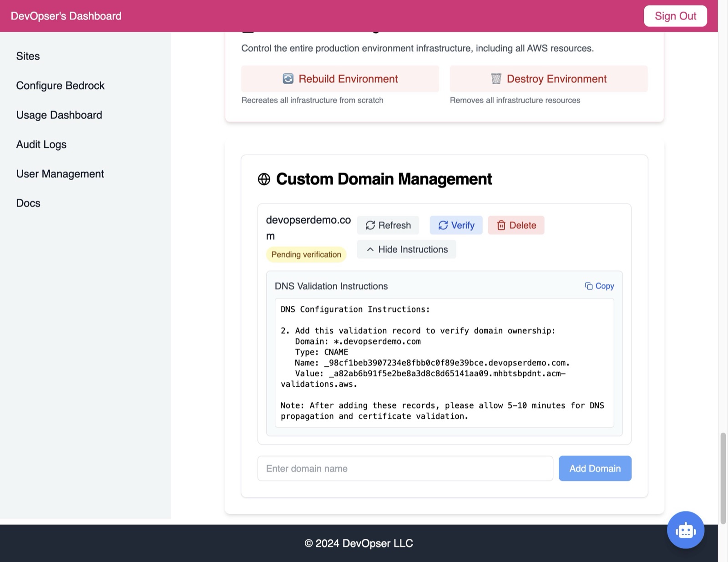Screen dimensions: 728x562
Task: Focus the Enter domain name field
Action: [405, 468]
